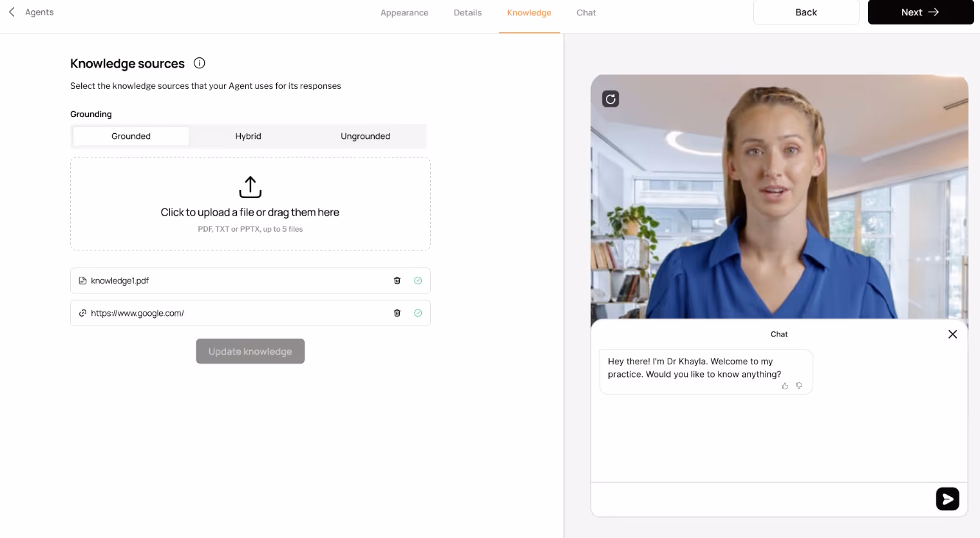Click the link icon next to google.com URL
Image resolution: width=980 pixels, height=538 pixels.
click(82, 313)
